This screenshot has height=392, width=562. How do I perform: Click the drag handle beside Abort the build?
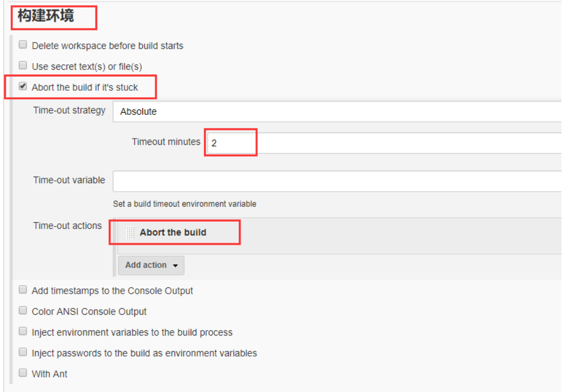pyautogui.click(x=130, y=233)
